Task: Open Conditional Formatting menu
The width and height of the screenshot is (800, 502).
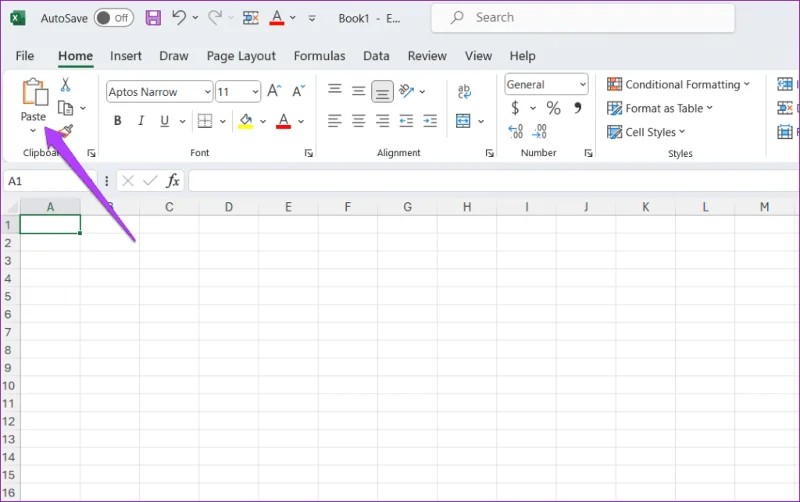Action: click(x=678, y=84)
